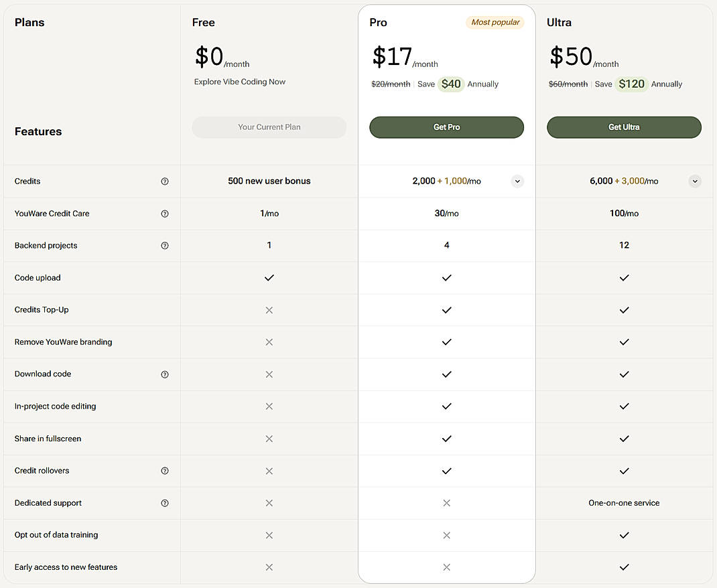Image resolution: width=717 pixels, height=588 pixels.
Task: Click Ultra plan Credits Top-Up checkmark
Action: pos(624,310)
